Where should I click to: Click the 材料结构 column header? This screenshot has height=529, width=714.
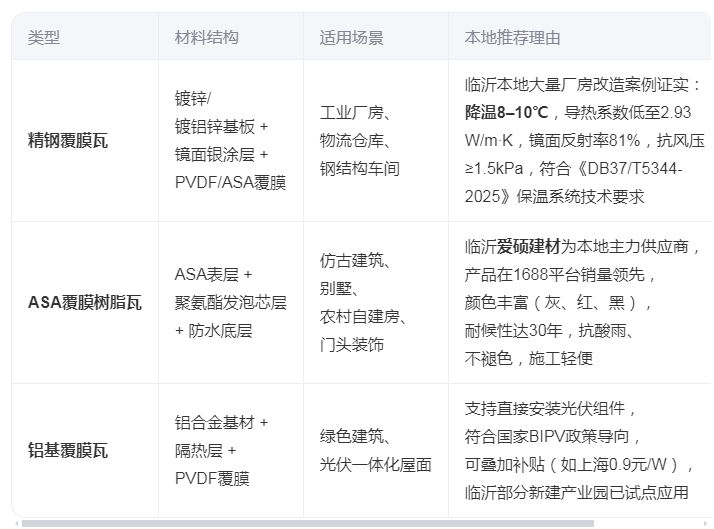[206, 38]
